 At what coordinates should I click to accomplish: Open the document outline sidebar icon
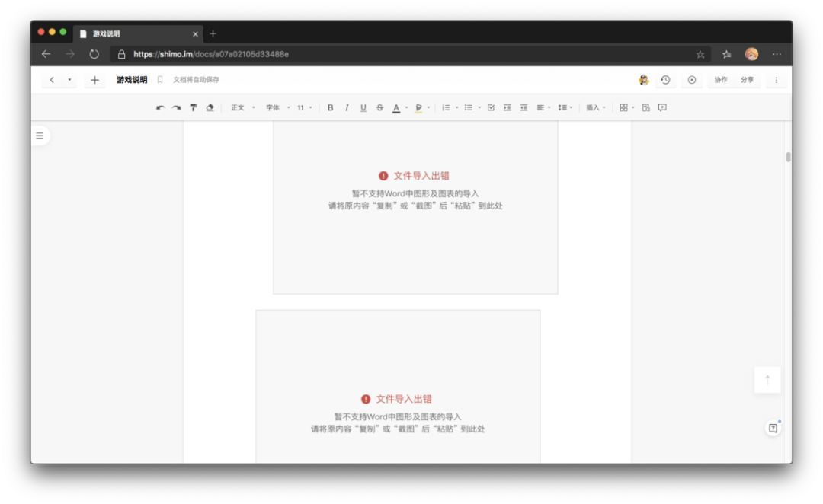(40, 136)
